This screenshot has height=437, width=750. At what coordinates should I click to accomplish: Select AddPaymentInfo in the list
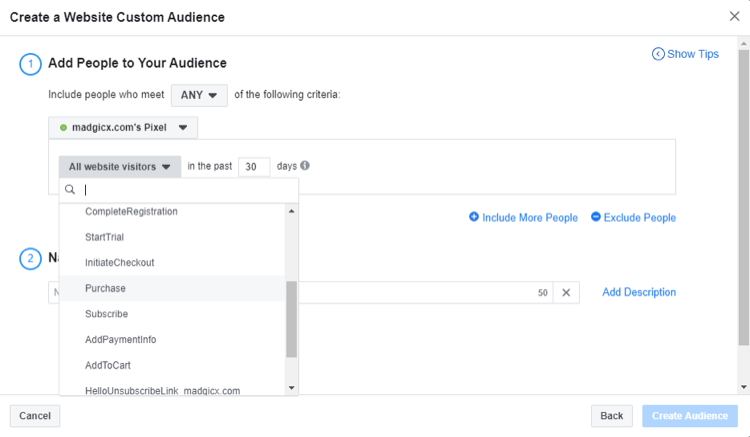tap(121, 340)
